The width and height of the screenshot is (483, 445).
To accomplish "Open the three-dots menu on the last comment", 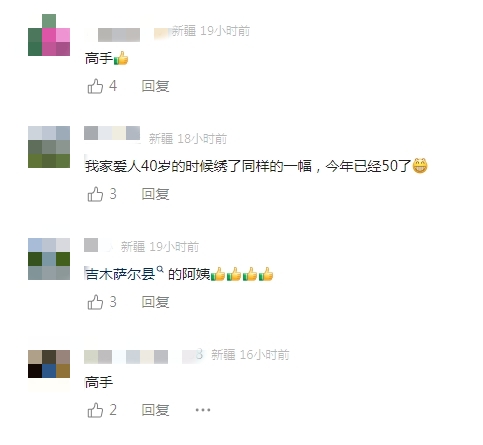I will (203, 410).
